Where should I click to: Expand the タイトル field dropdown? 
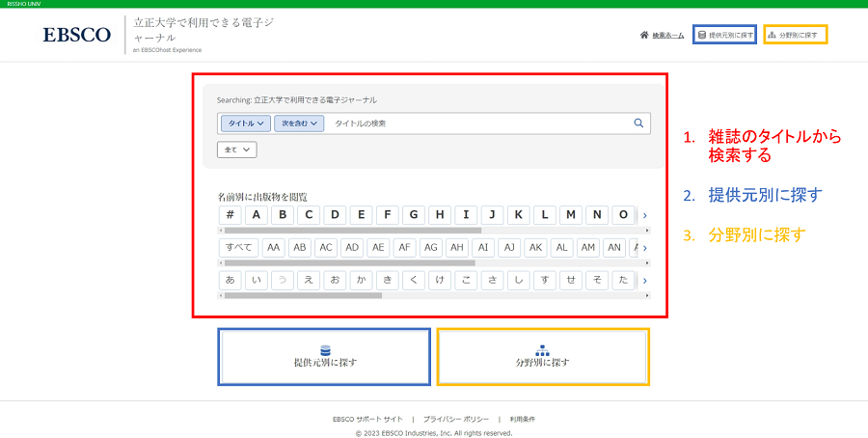click(x=246, y=123)
